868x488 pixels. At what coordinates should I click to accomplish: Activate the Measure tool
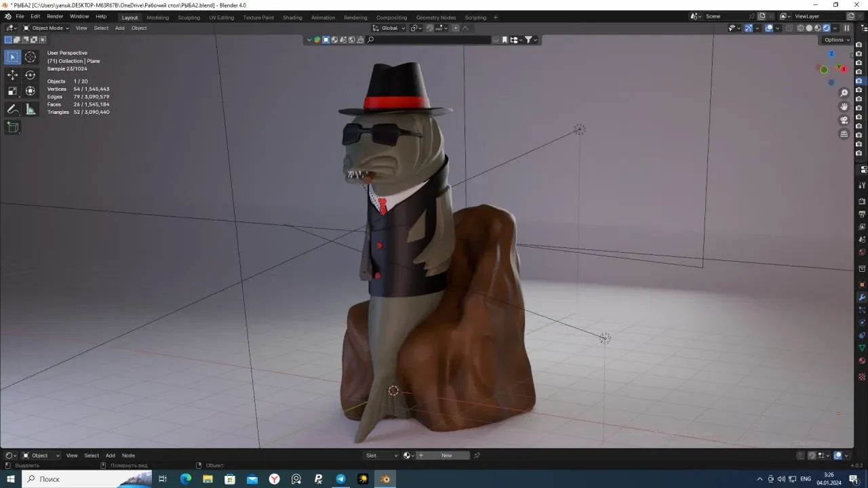31,109
